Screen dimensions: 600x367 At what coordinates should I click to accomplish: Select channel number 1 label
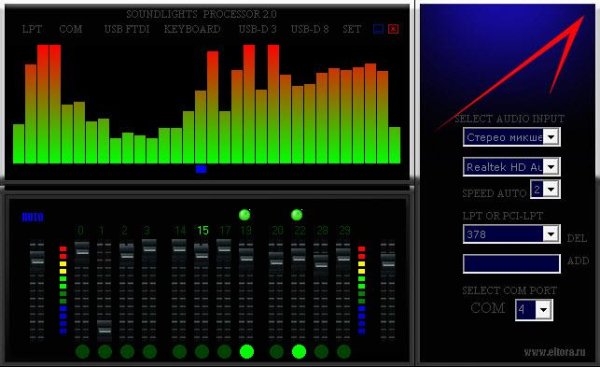click(x=102, y=230)
